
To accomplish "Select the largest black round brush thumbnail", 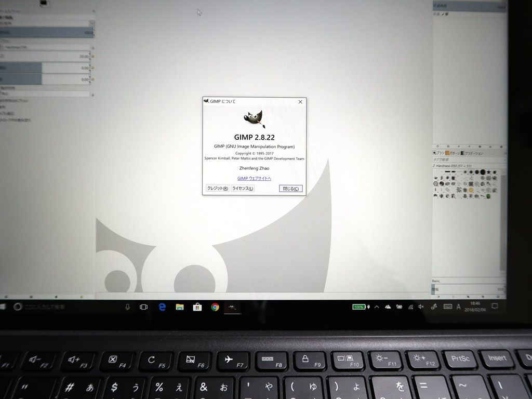I will [483, 172].
